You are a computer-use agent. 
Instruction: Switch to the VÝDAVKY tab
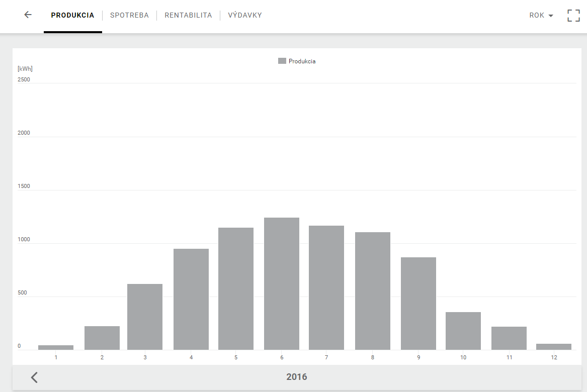coord(245,16)
